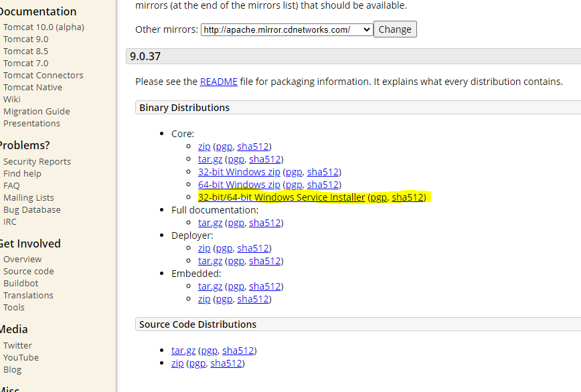Open pgp for Deployer zip

(224, 248)
